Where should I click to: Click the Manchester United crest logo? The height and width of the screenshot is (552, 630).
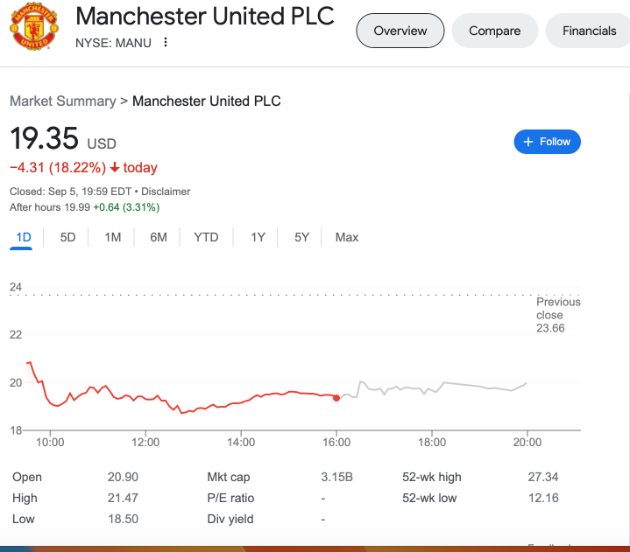point(34,29)
